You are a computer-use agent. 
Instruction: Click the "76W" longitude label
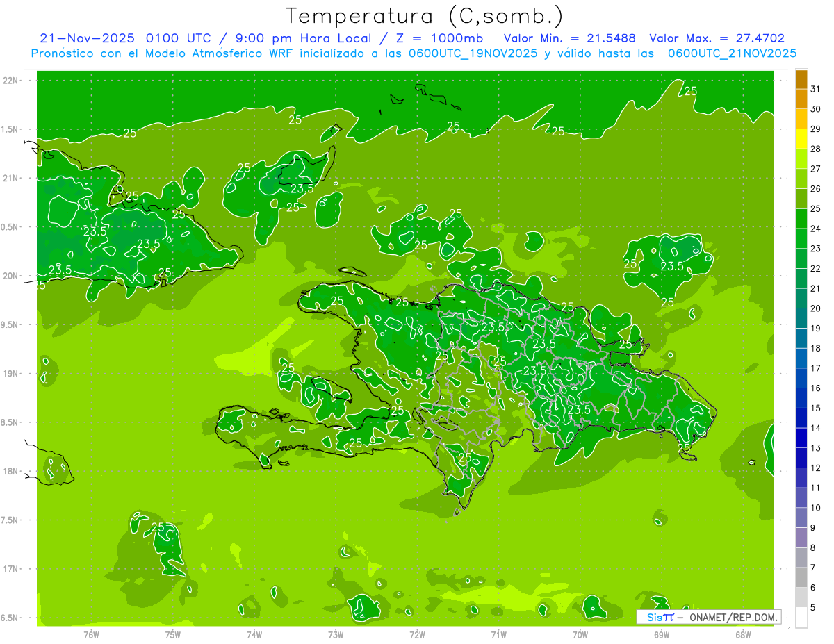tap(91, 634)
